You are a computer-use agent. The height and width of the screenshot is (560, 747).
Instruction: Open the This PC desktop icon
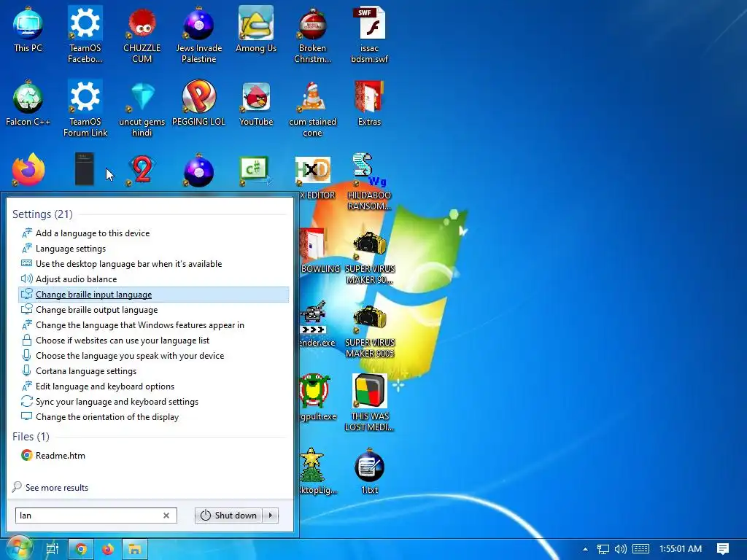[28, 28]
